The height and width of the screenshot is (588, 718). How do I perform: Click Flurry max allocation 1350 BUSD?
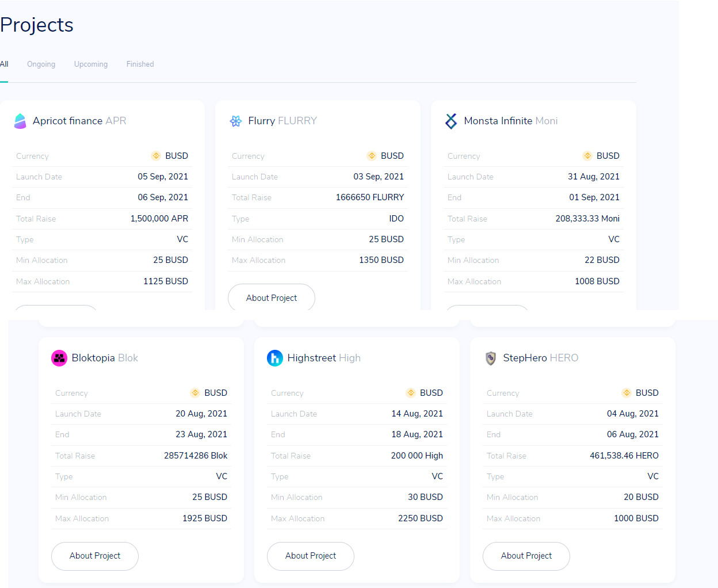381,260
